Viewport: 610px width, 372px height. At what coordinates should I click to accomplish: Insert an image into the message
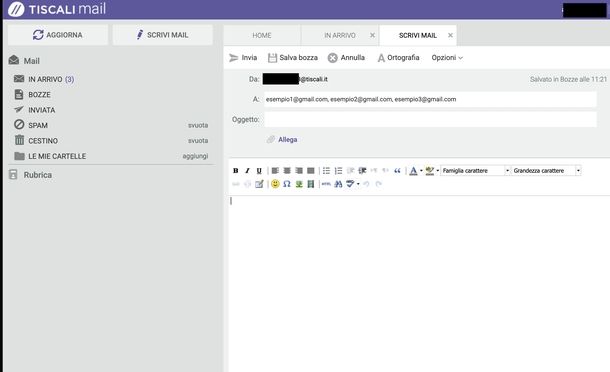pyautogui.click(x=299, y=184)
